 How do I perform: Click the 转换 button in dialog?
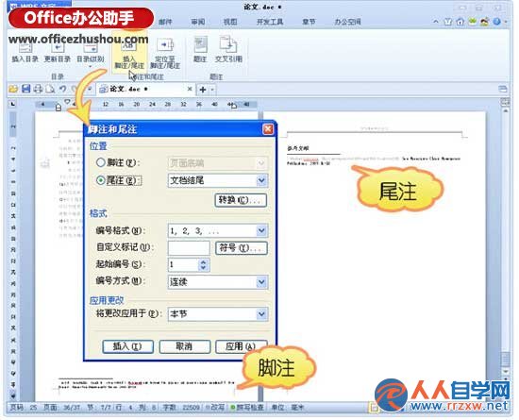(241, 200)
